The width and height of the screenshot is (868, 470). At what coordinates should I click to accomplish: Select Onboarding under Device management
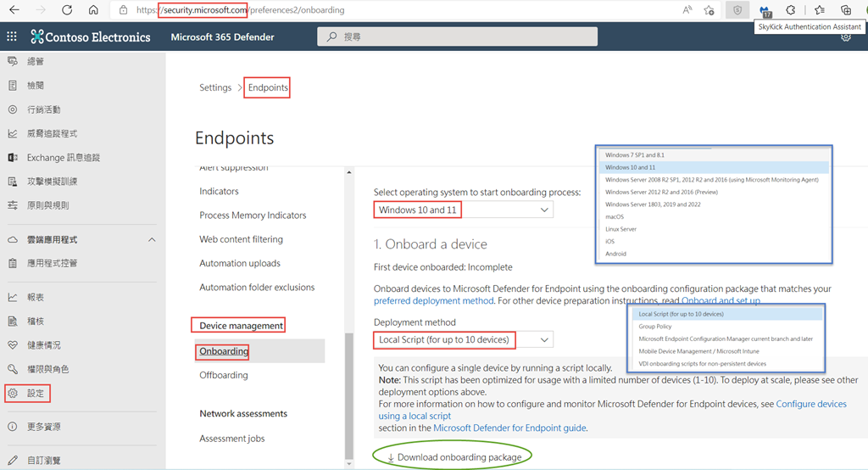[x=224, y=351]
